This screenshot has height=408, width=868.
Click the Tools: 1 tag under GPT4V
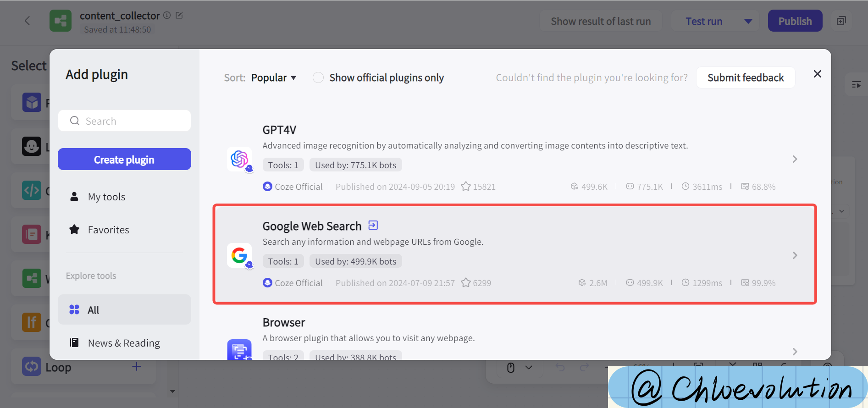[x=283, y=165]
